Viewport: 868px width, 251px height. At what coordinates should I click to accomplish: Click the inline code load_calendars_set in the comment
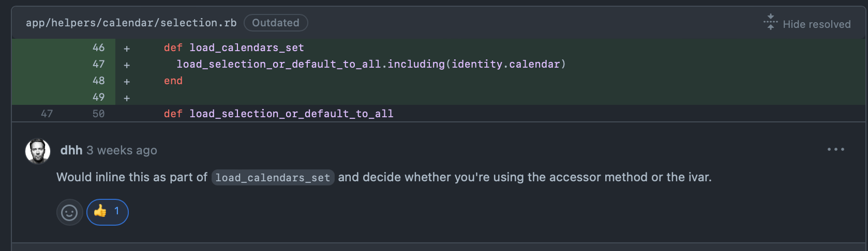pos(273,178)
